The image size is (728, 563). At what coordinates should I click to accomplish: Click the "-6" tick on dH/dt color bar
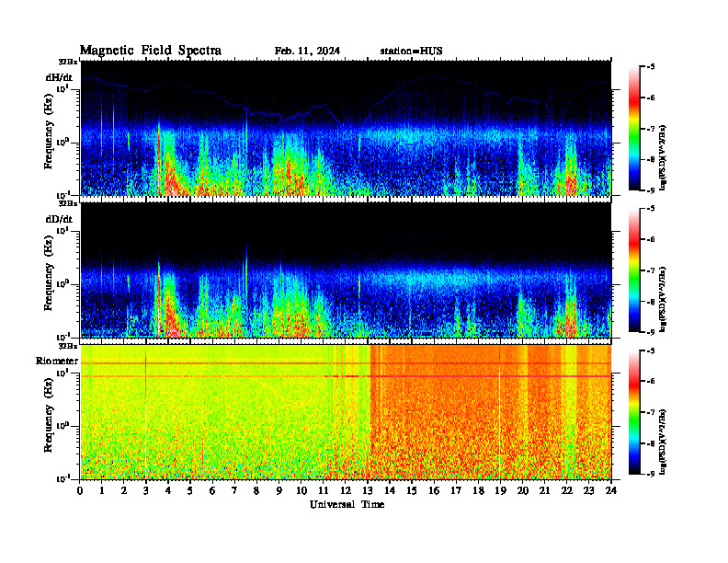[x=651, y=98]
